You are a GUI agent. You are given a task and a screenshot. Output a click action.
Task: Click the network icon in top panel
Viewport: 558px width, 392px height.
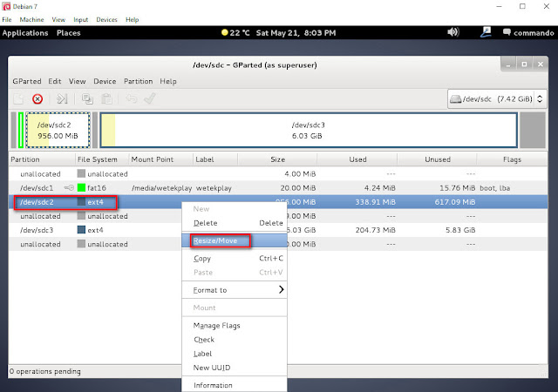486,32
